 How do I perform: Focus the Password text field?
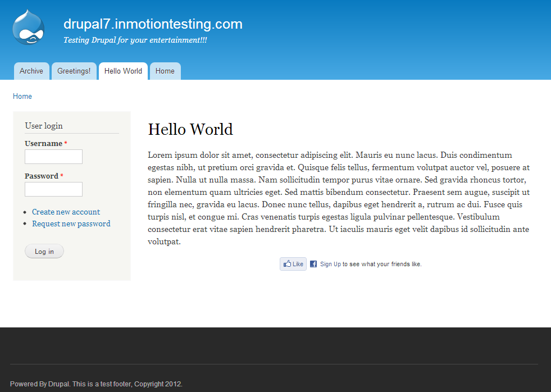click(54, 189)
